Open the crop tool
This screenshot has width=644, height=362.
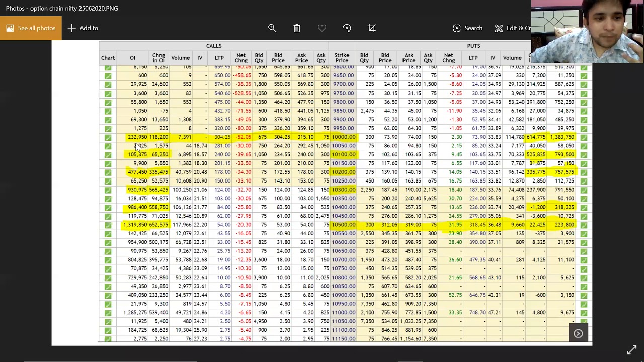(372, 28)
